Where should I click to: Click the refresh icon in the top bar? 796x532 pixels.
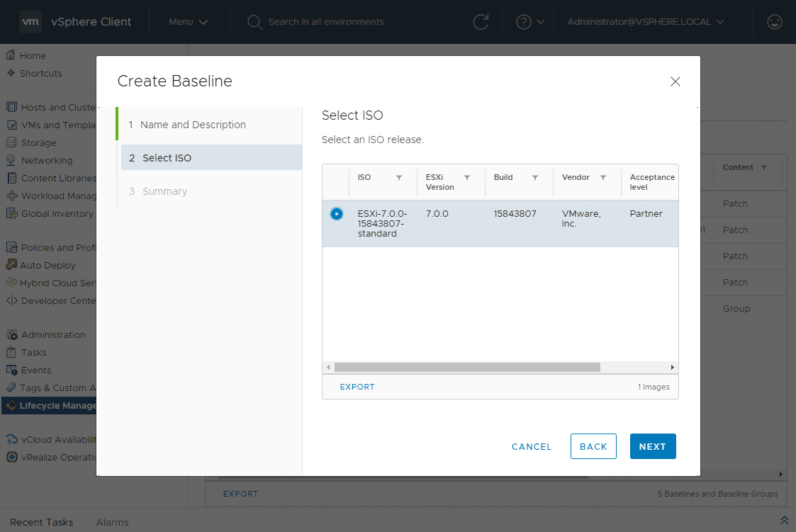click(481, 22)
